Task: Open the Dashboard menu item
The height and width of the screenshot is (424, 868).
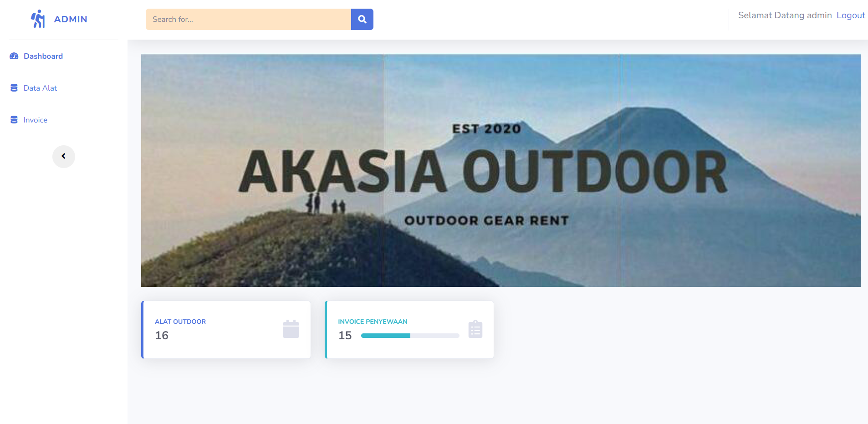Action: (43, 56)
